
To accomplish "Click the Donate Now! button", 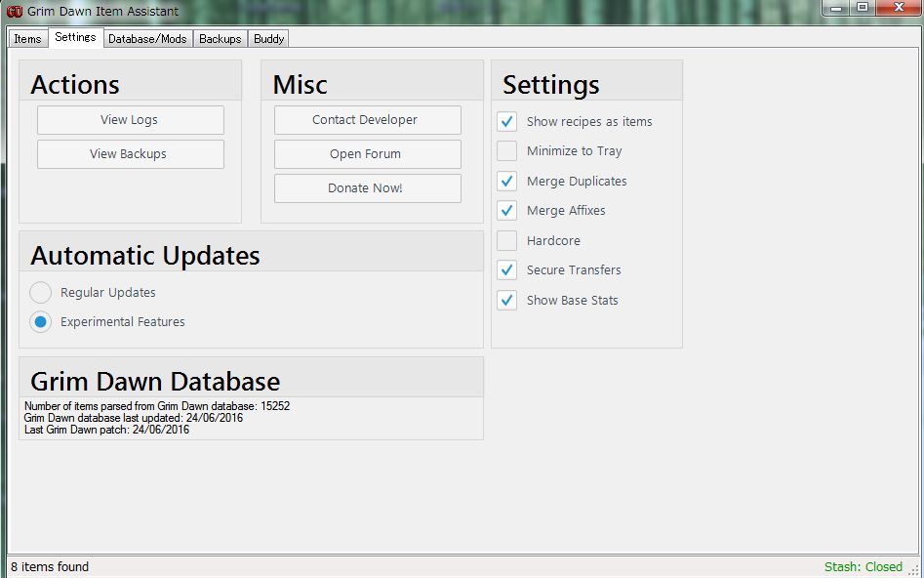I will point(367,188).
